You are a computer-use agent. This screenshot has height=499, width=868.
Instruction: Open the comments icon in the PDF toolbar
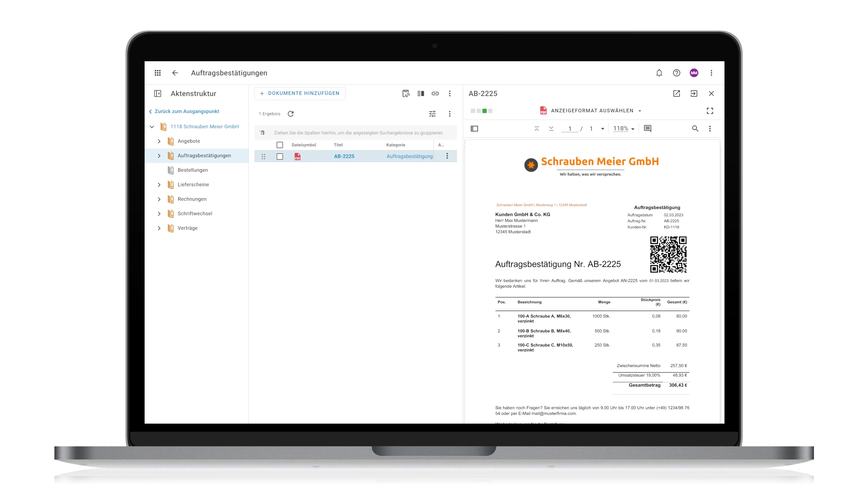[x=647, y=129]
